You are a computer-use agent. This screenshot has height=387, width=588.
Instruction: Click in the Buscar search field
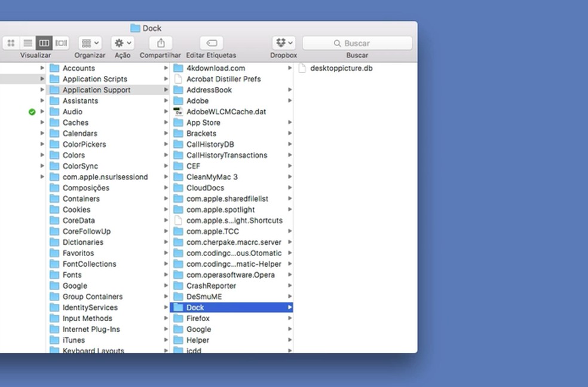[x=357, y=43]
